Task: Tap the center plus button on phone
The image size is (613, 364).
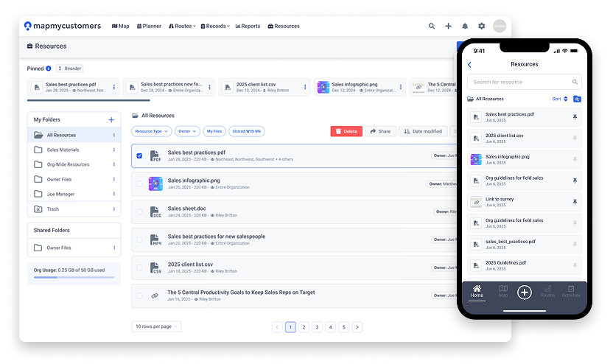Action: tap(524, 293)
